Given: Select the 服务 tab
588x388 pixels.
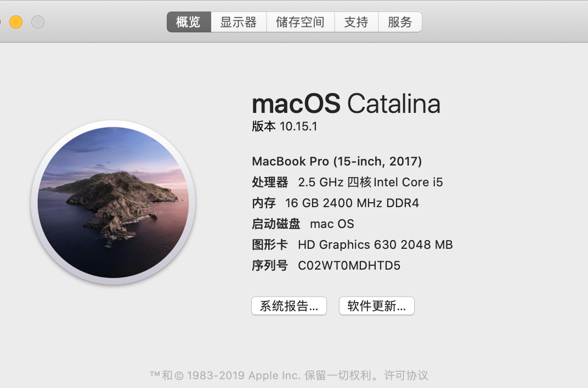Looking at the screenshot, I should [x=400, y=22].
